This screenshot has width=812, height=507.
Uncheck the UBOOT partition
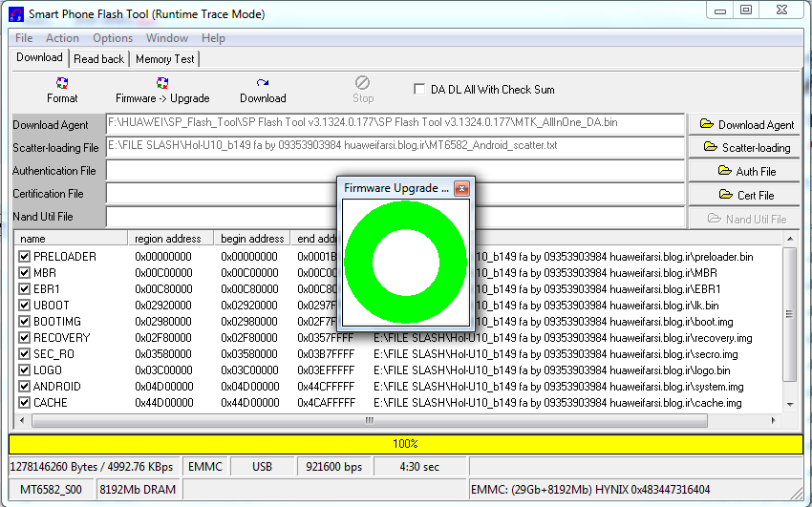point(24,305)
